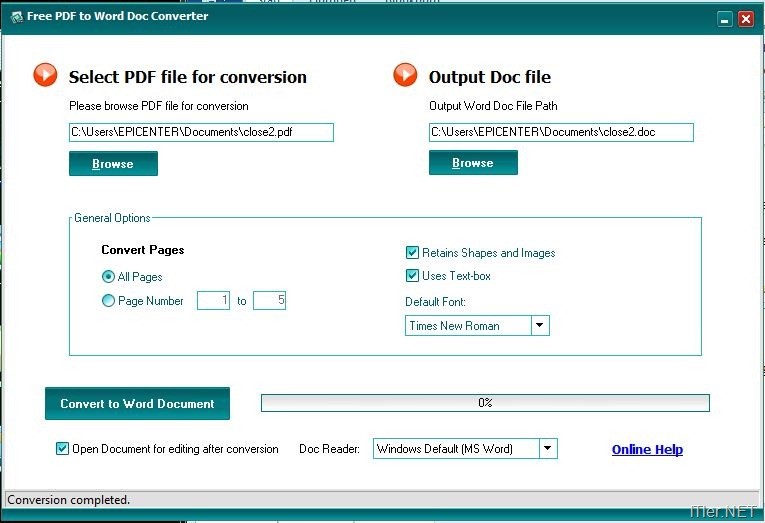Click the end page number field
The image size is (765, 523).
click(269, 300)
